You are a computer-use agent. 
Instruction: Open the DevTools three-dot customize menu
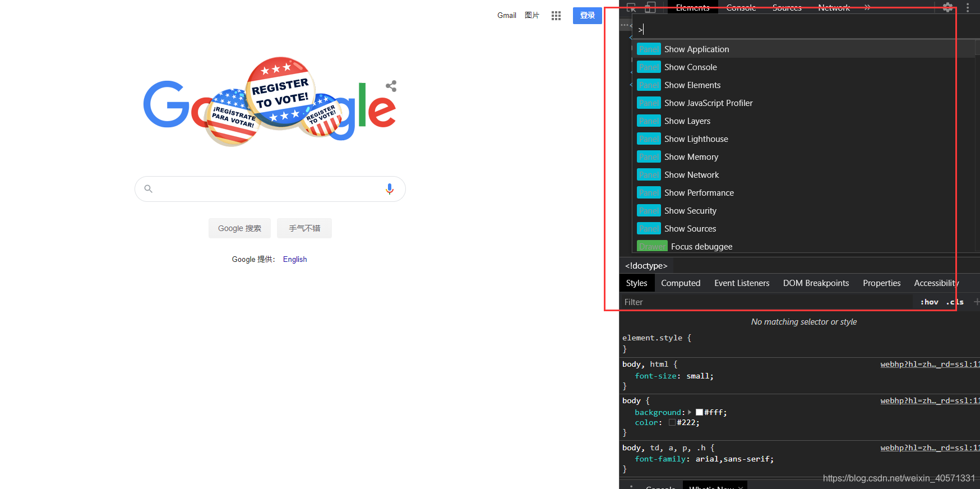point(968,7)
